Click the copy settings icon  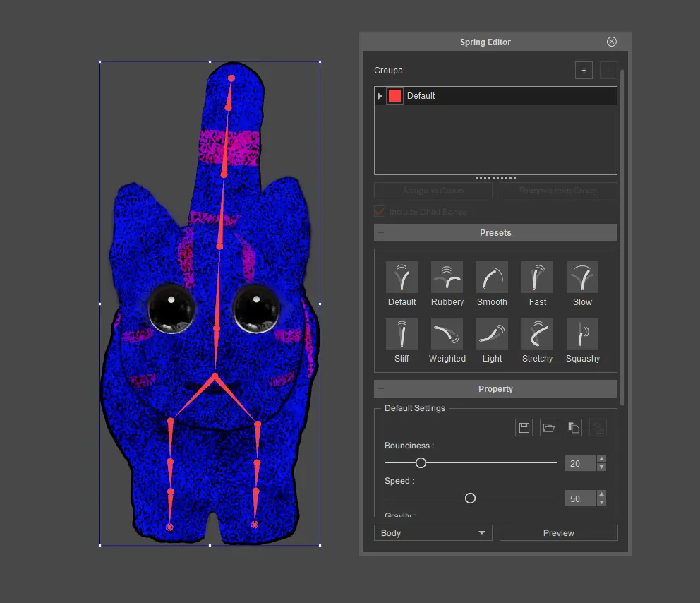pos(573,428)
